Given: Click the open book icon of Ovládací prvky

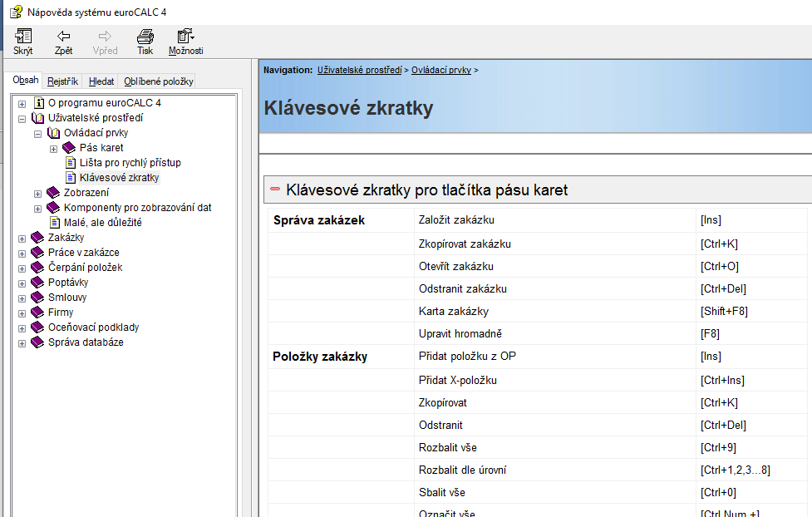Looking at the screenshot, I should tap(54, 133).
